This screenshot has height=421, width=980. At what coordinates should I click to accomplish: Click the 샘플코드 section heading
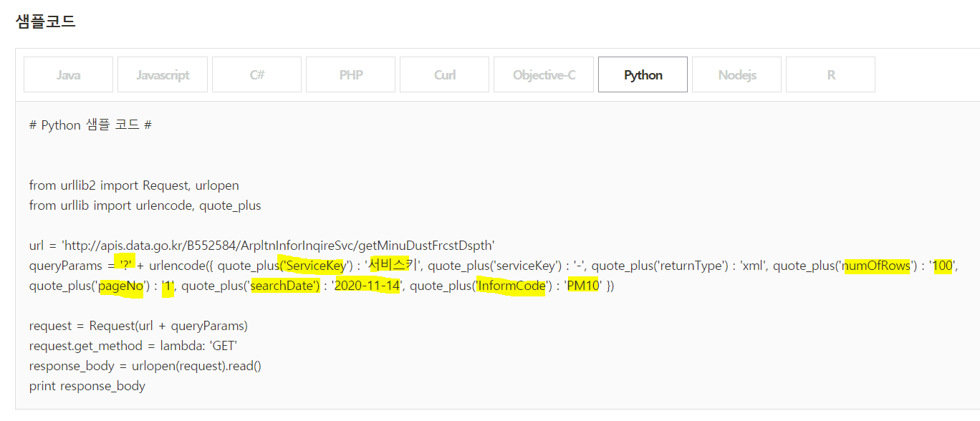click(x=45, y=21)
